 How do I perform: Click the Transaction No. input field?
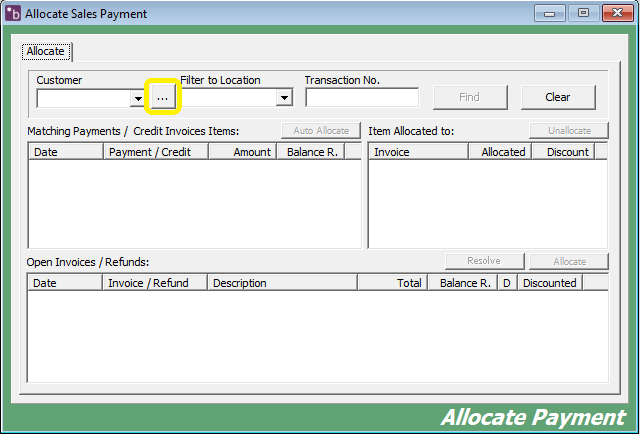(362, 98)
